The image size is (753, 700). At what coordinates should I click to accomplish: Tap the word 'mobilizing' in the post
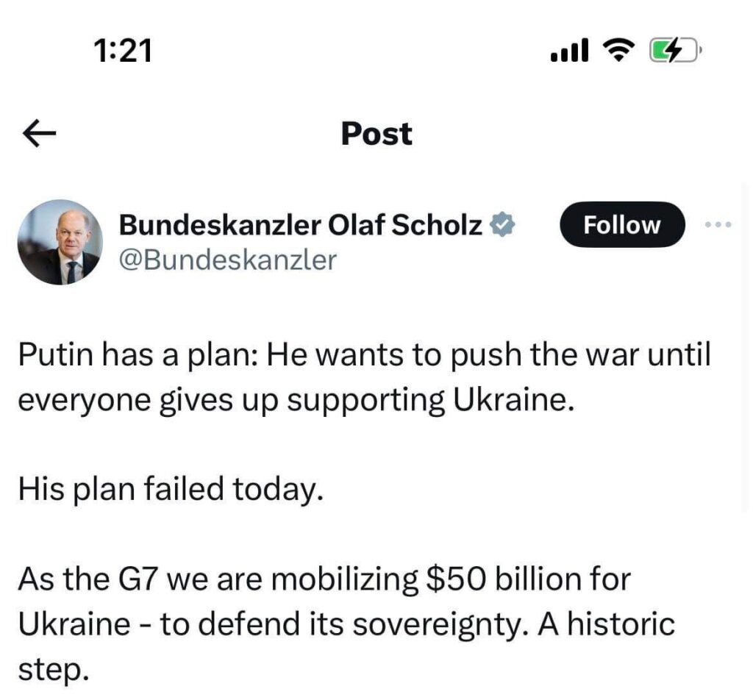(x=344, y=579)
